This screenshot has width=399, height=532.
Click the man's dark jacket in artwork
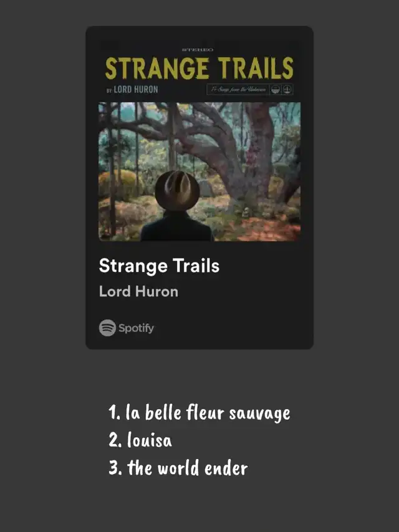click(176, 227)
